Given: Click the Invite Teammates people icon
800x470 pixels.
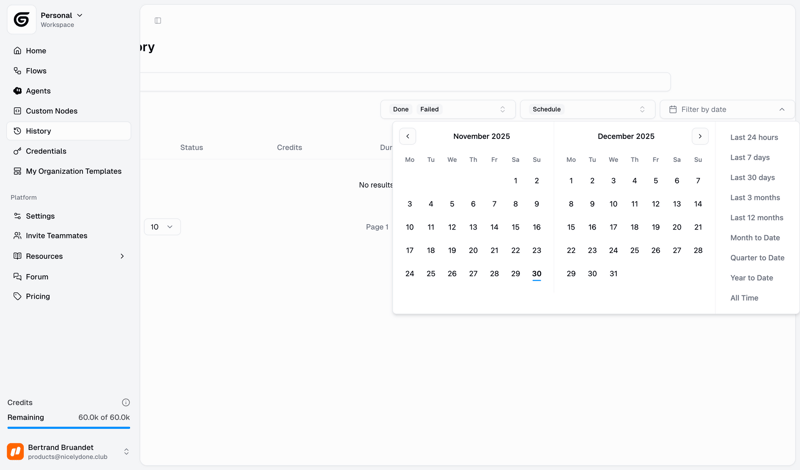Looking at the screenshot, I should tap(17, 236).
